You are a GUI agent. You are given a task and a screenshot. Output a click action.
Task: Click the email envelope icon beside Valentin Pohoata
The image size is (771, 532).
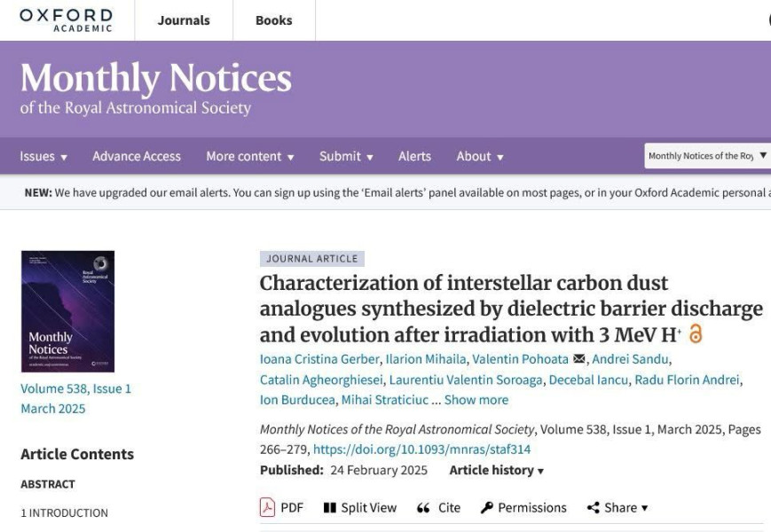point(579,358)
